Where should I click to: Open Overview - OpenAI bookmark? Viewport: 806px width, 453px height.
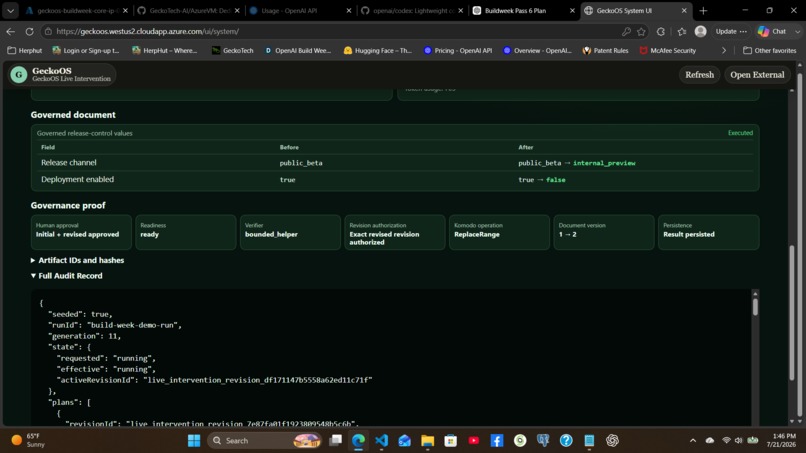(x=537, y=50)
